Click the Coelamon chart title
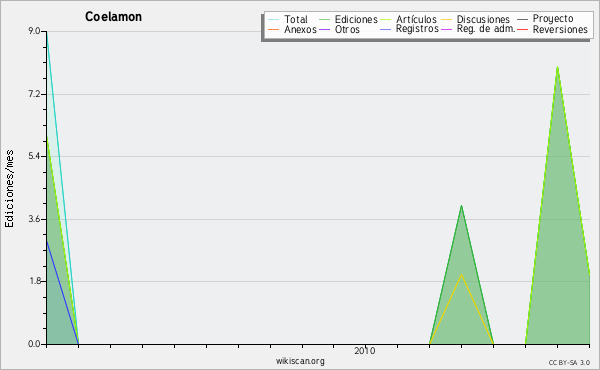This screenshot has height=370, width=600. pyautogui.click(x=114, y=17)
